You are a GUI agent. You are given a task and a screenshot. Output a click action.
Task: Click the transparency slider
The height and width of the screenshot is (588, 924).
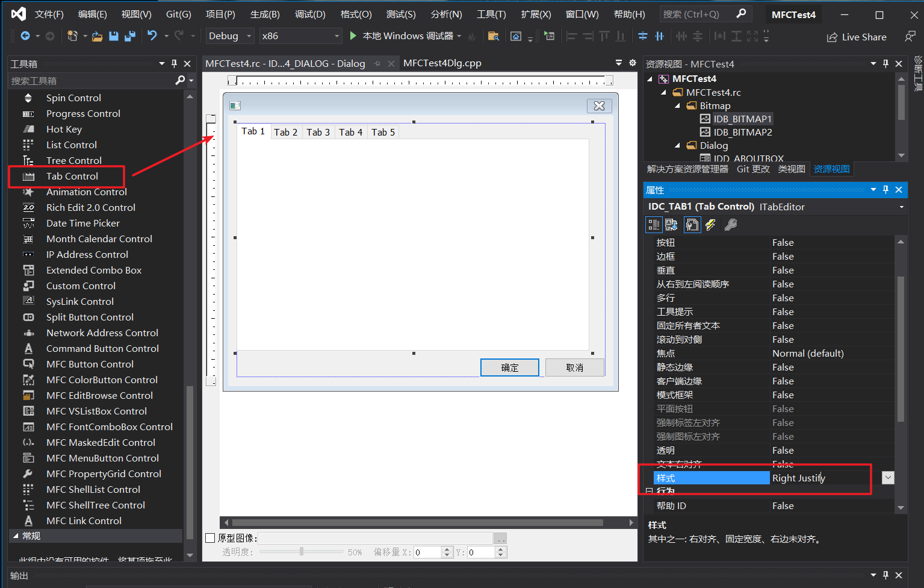click(302, 552)
